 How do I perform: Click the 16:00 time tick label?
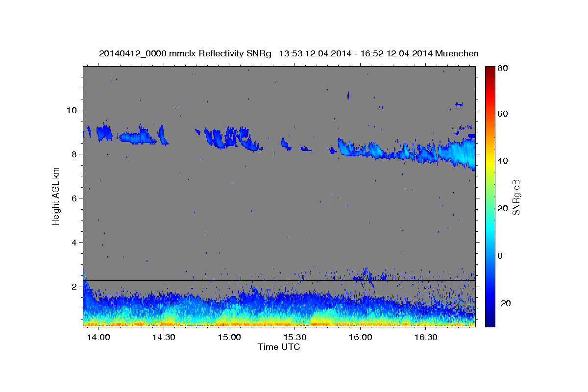pyautogui.click(x=361, y=338)
